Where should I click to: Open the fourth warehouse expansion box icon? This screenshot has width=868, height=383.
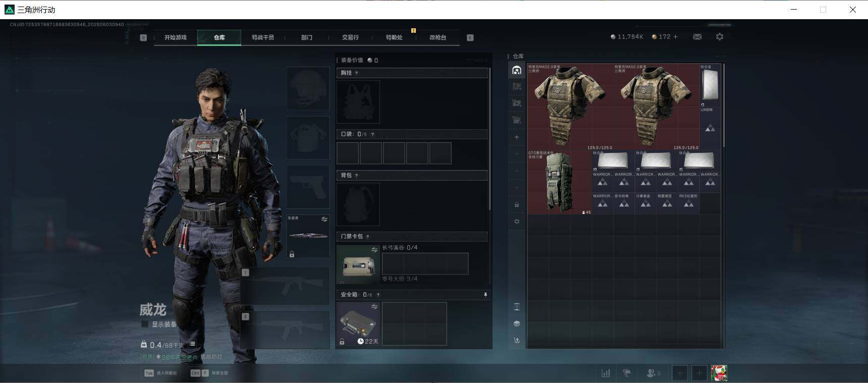click(517, 120)
